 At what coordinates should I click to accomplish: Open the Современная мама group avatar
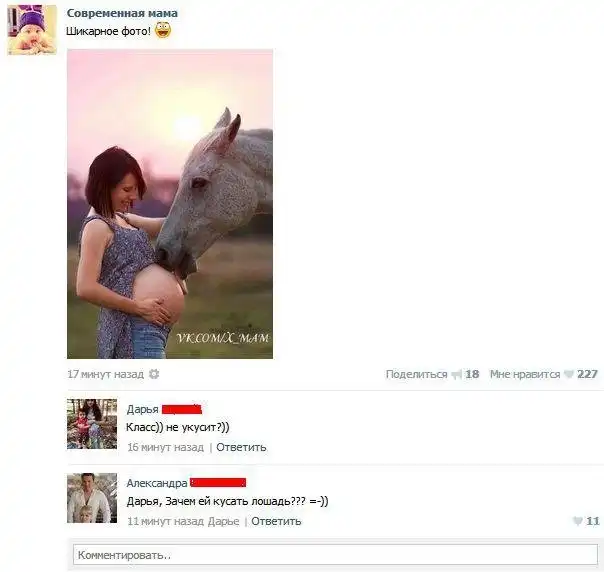[x=32, y=30]
